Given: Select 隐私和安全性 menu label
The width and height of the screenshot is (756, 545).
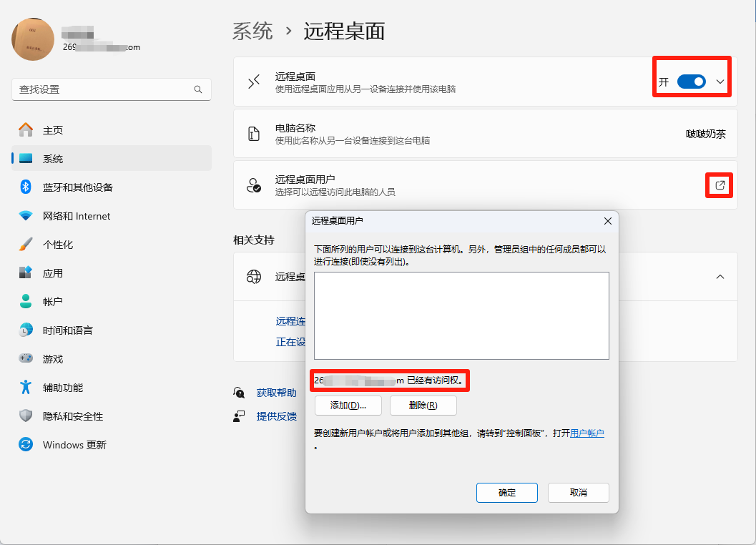Looking at the screenshot, I should (73, 416).
